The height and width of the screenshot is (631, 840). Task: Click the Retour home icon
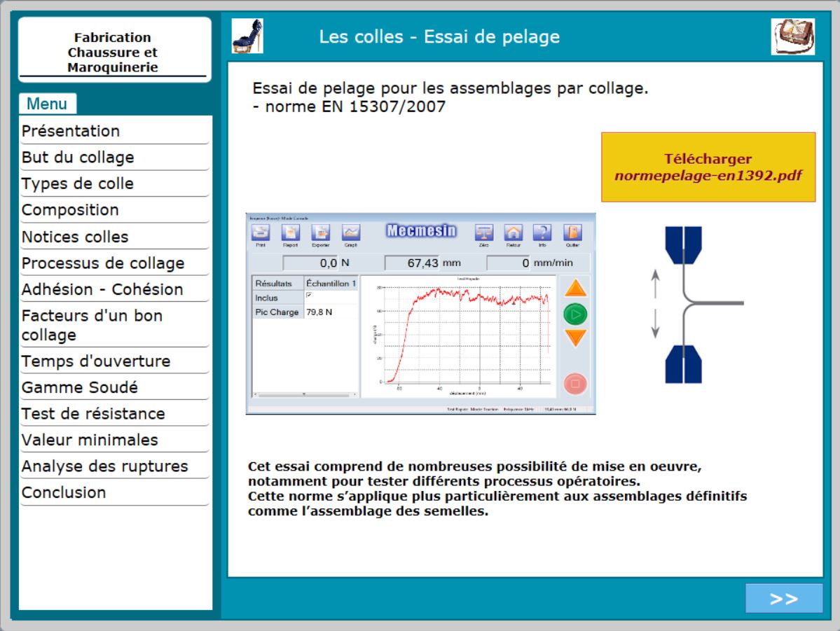pos(514,233)
